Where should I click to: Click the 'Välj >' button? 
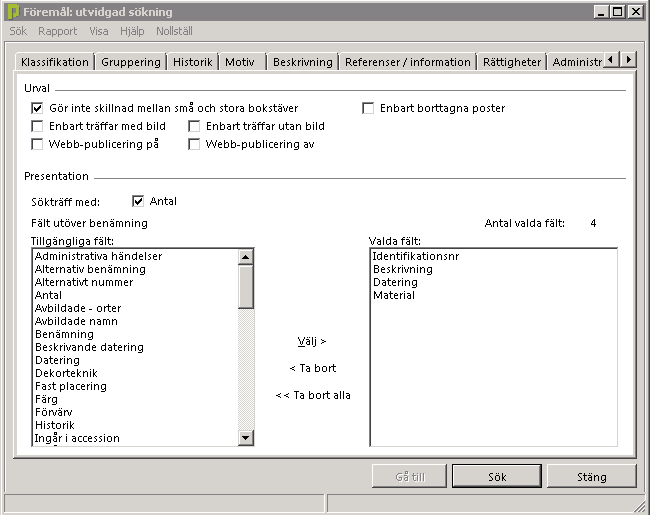pyautogui.click(x=312, y=341)
